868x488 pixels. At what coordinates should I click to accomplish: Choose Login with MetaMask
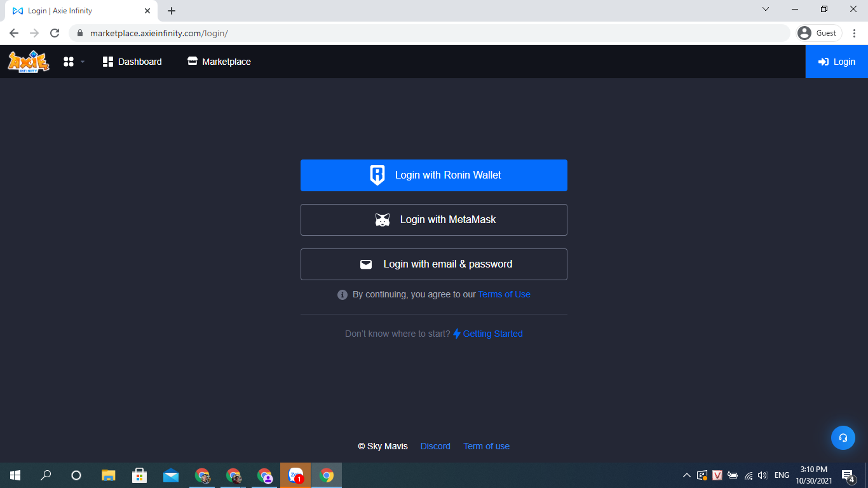(434, 220)
